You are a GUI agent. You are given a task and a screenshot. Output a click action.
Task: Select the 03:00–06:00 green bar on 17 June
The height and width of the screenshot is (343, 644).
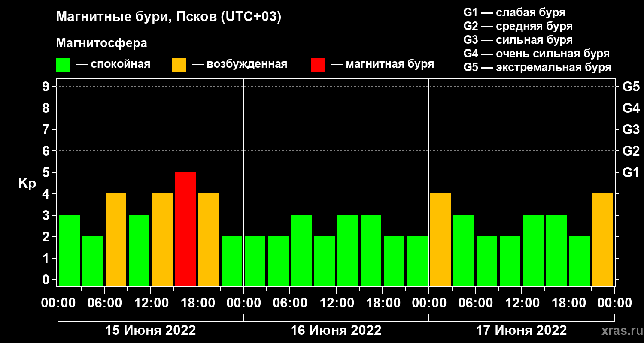464,251
